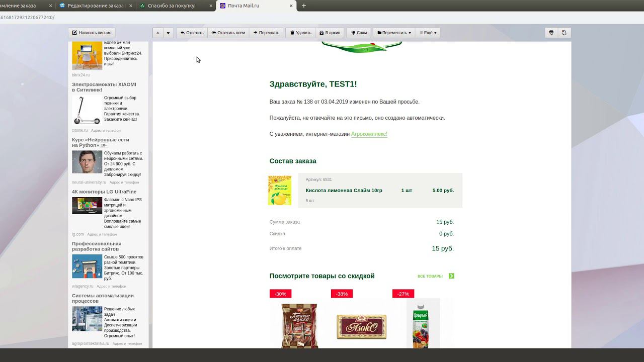The image size is (644, 362).
Task: Open the Системы автоматизации процессов ad
Action: (x=103, y=298)
